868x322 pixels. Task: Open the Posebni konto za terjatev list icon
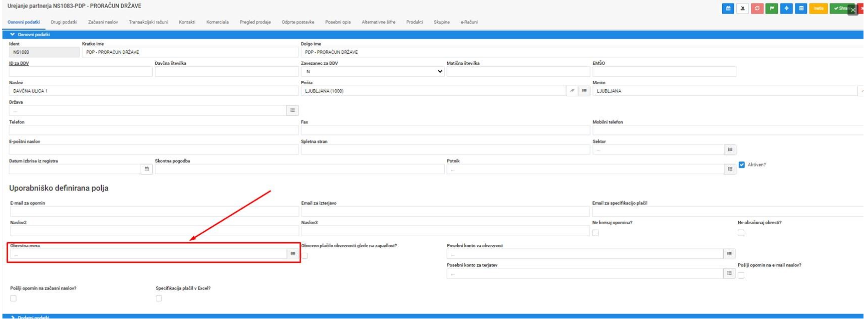729,273
